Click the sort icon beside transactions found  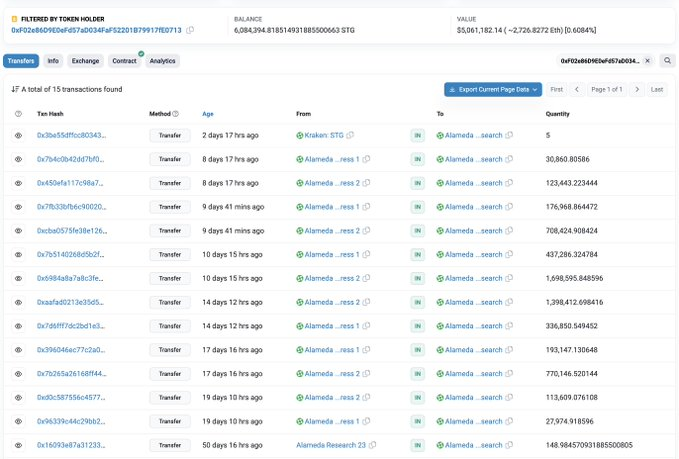tap(15, 89)
